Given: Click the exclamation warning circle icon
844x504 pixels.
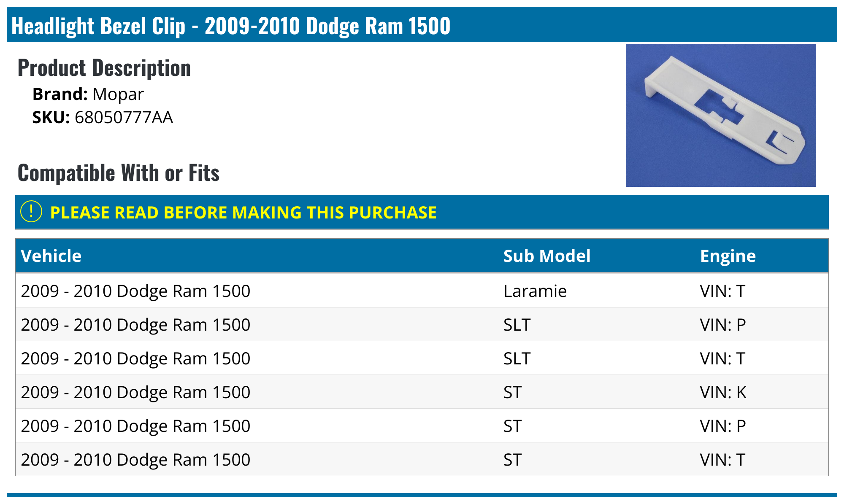Looking at the screenshot, I should [31, 212].
